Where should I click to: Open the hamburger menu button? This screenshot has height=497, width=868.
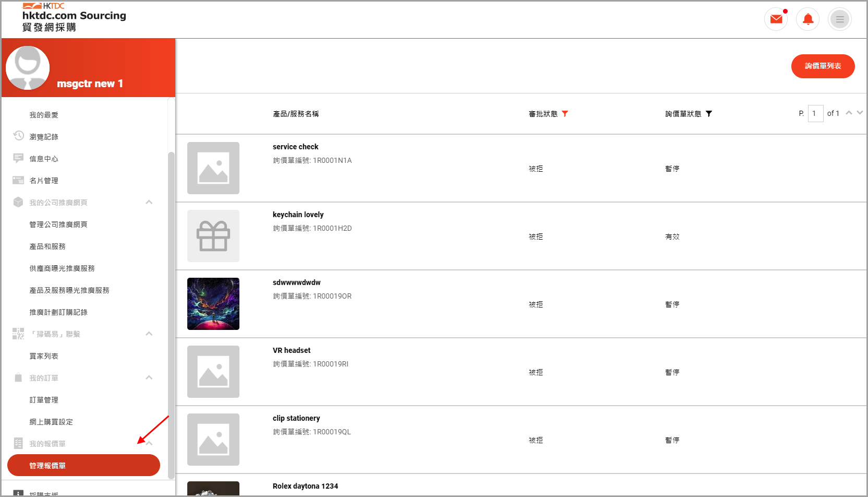coord(840,19)
